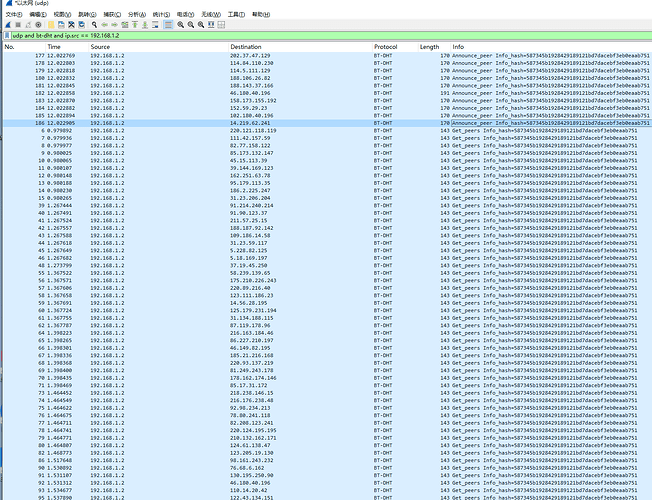Screen dimensions: 652x500
Task: Open the 编辑(E) menu
Action: tap(38, 15)
